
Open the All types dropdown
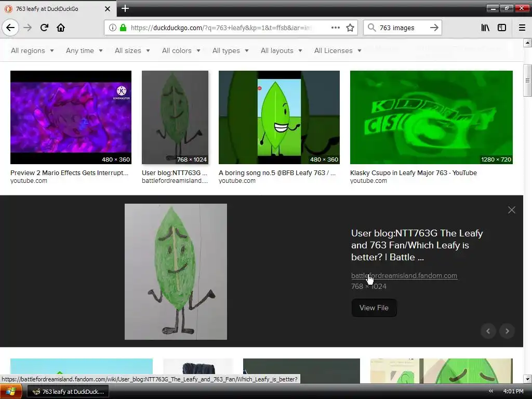pos(230,50)
